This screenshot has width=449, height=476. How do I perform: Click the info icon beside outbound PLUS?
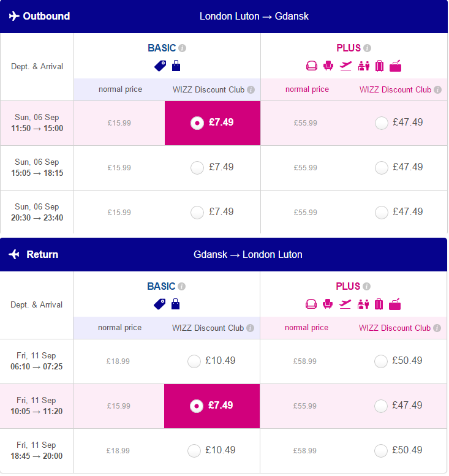[367, 48]
